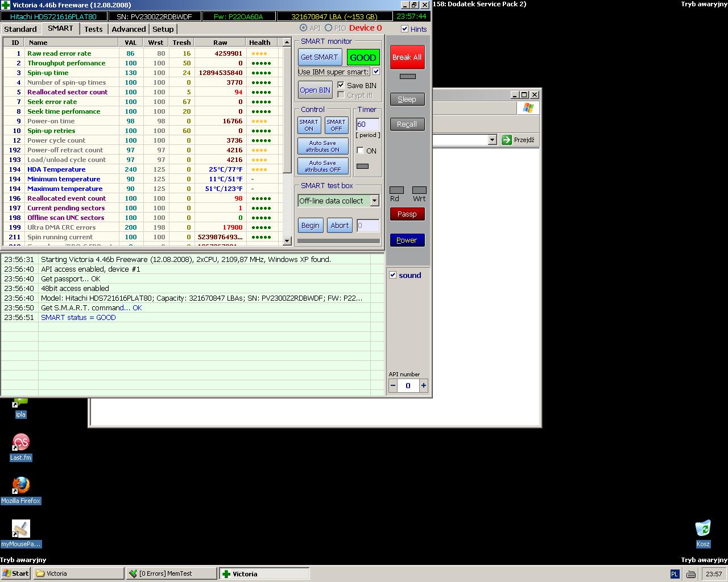Click the red Break All button

(407, 57)
